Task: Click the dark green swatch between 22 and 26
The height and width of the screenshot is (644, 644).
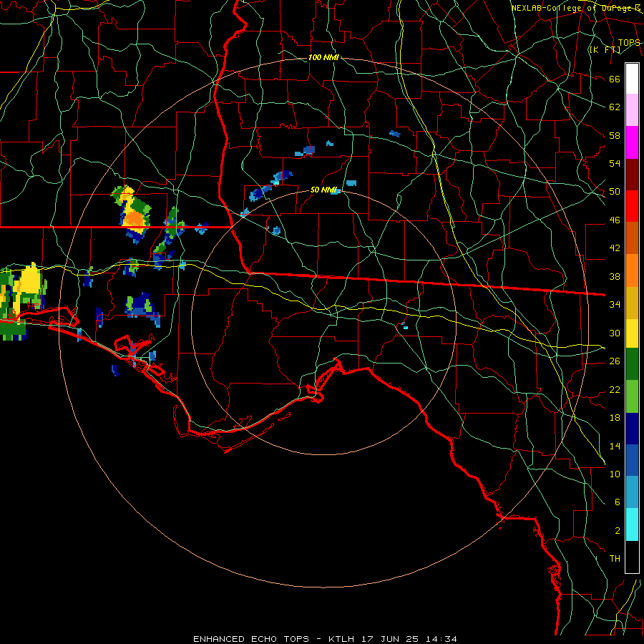Action: pos(632,364)
